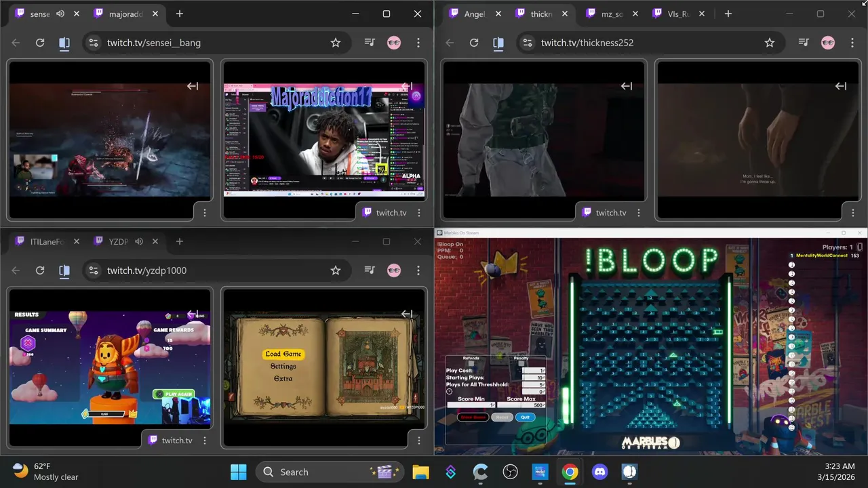Reload the twitch.tv/thickness252 window
Viewport: 868px width, 488px height.
coord(474,43)
